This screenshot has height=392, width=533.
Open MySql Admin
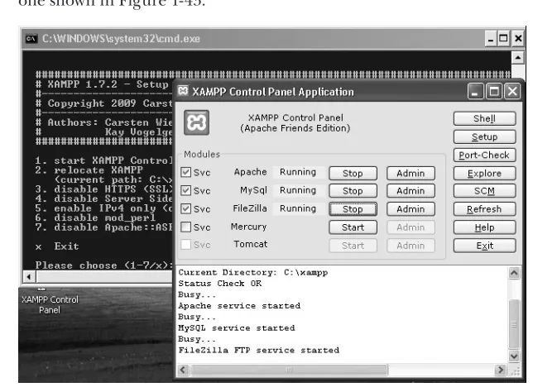click(x=411, y=191)
